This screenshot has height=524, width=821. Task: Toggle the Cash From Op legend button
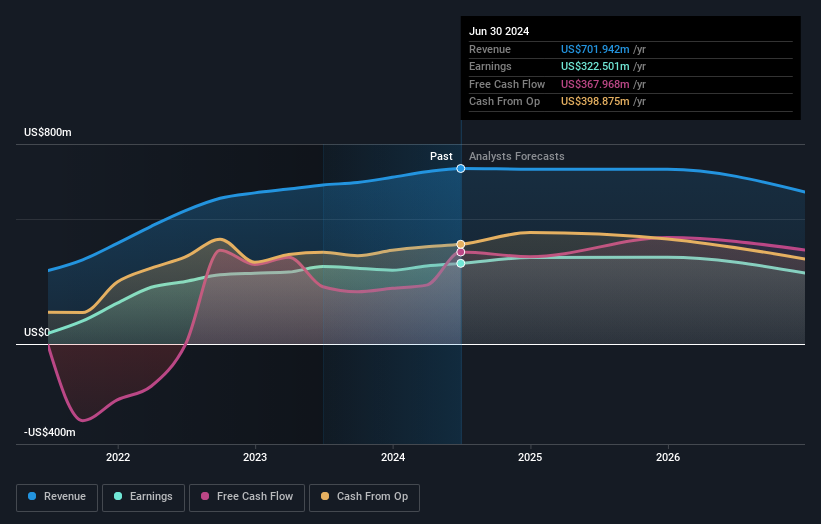coord(364,497)
